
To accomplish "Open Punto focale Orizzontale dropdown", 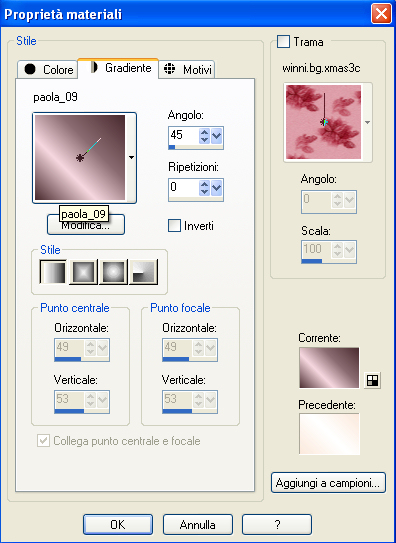I will [211, 347].
